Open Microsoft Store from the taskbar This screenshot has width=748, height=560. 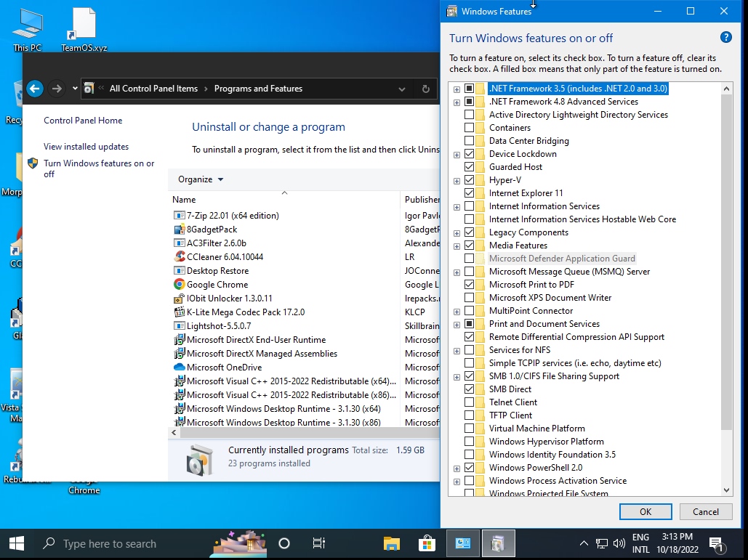pyautogui.click(x=427, y=543)
